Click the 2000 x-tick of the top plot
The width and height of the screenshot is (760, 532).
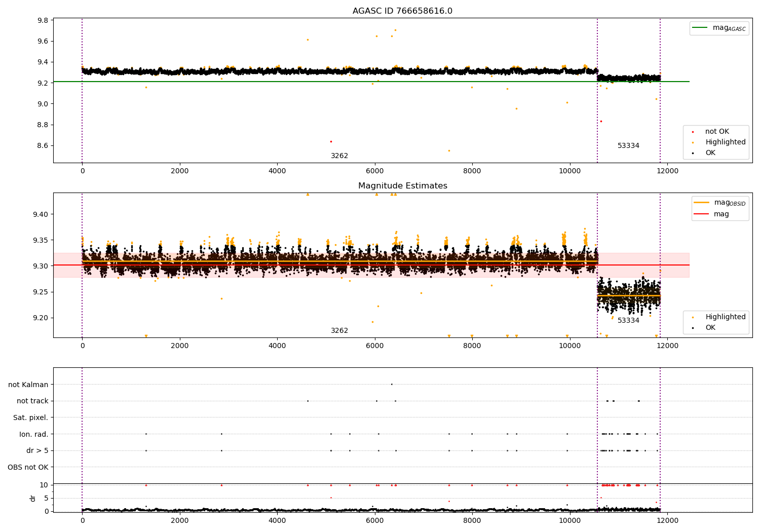tap(180, 171)
